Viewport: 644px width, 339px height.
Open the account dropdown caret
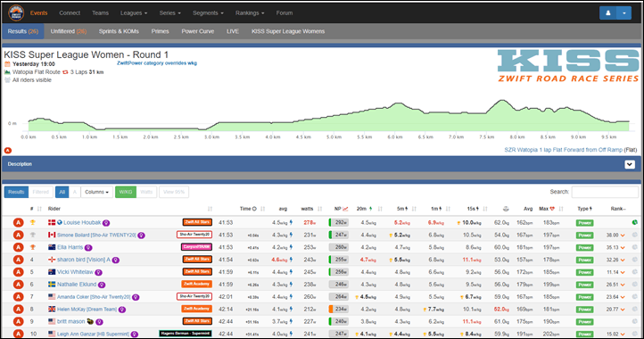pos(623,12)
